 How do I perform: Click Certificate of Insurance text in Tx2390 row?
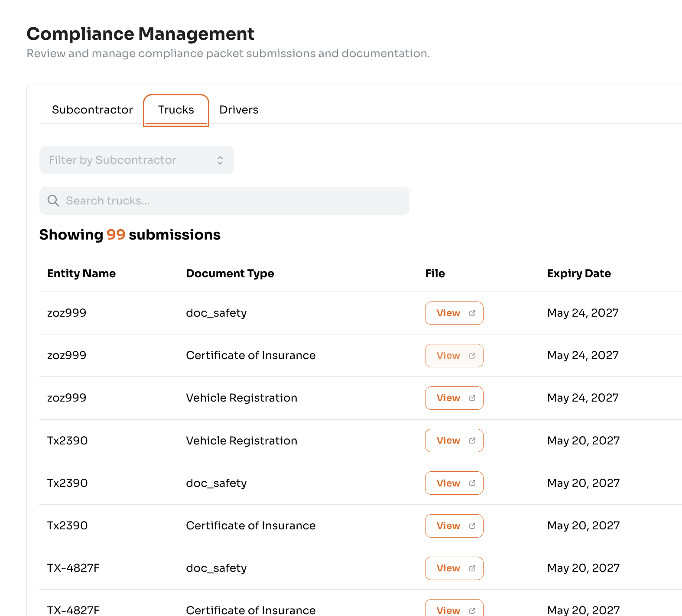click(251, 525)
